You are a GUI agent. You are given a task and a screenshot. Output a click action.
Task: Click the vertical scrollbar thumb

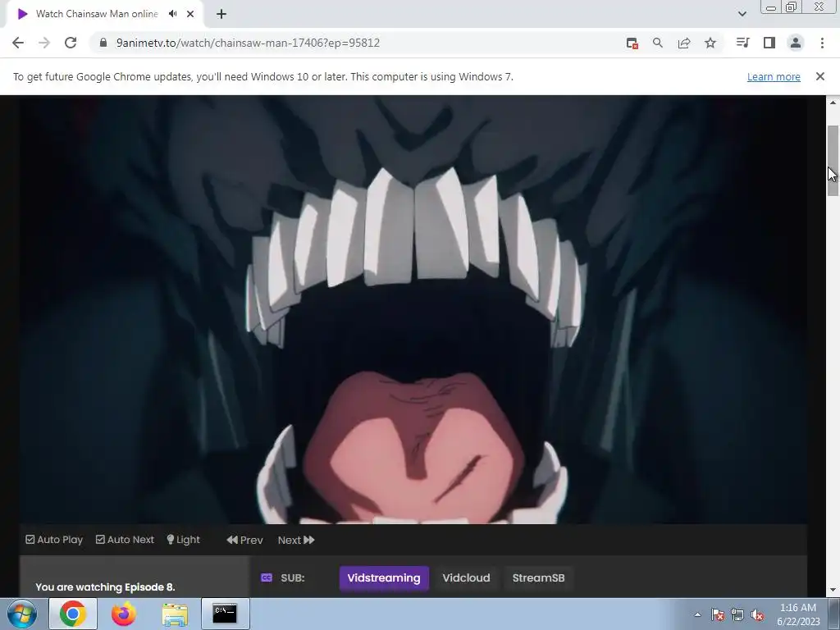pos(833,161)
